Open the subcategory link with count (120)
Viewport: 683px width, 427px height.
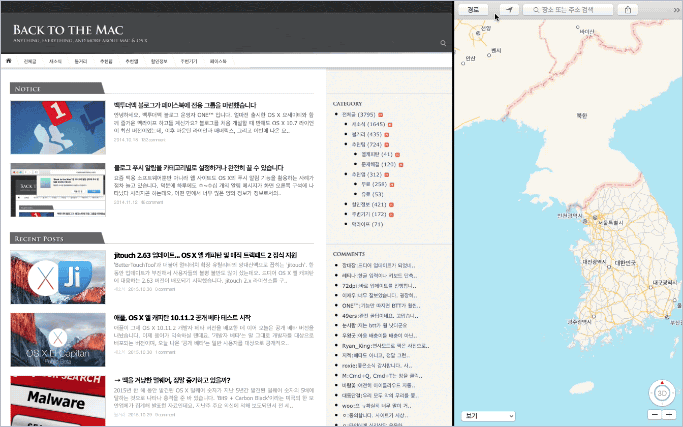pyautogui.click(x=379, y=165)
